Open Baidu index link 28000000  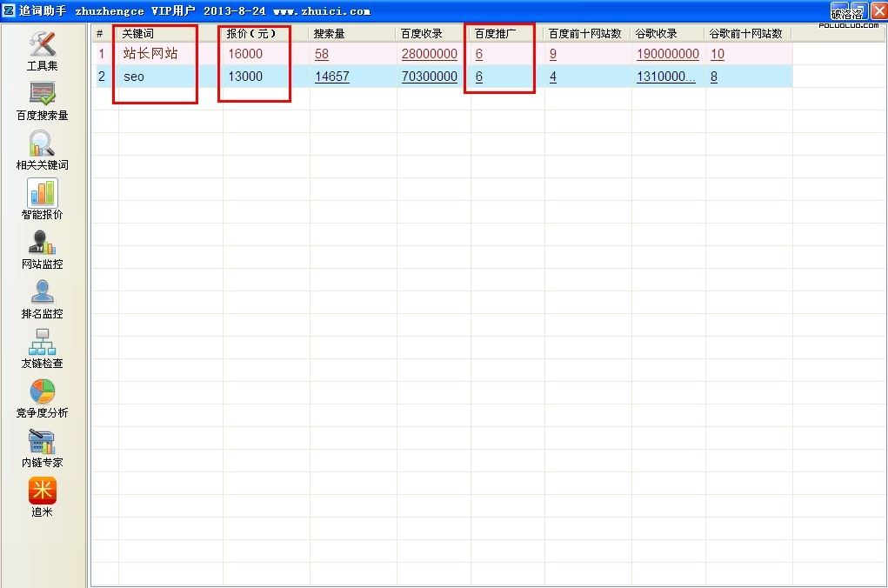click(429, 54)
